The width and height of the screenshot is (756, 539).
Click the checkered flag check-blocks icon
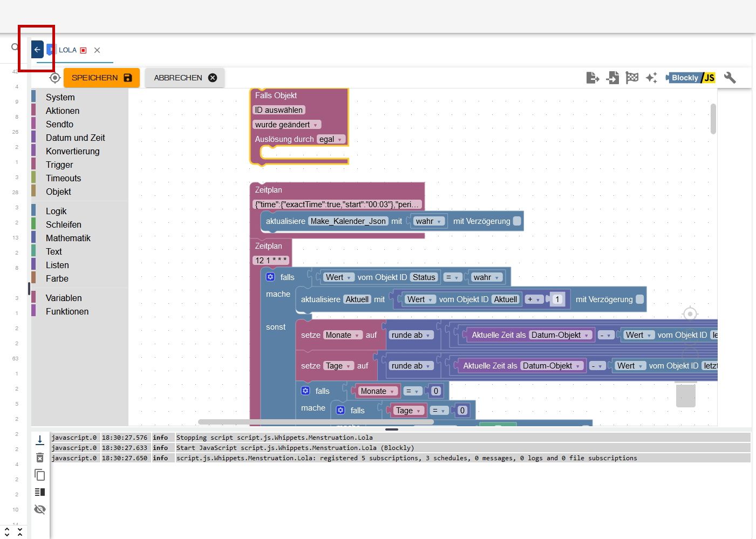click(632, 78)
